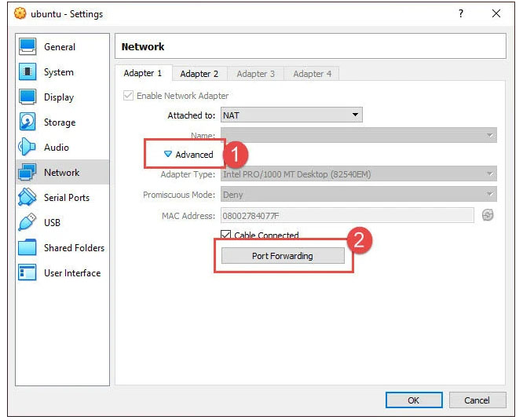The image size is (523, 420).
Task: Click the MAC Address input field
Action: 347,215
